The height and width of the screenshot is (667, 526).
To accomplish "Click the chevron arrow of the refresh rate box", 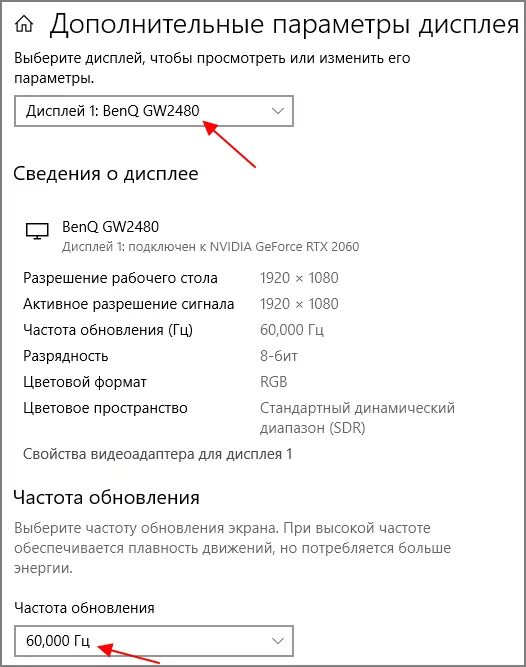I will point(278,641).
